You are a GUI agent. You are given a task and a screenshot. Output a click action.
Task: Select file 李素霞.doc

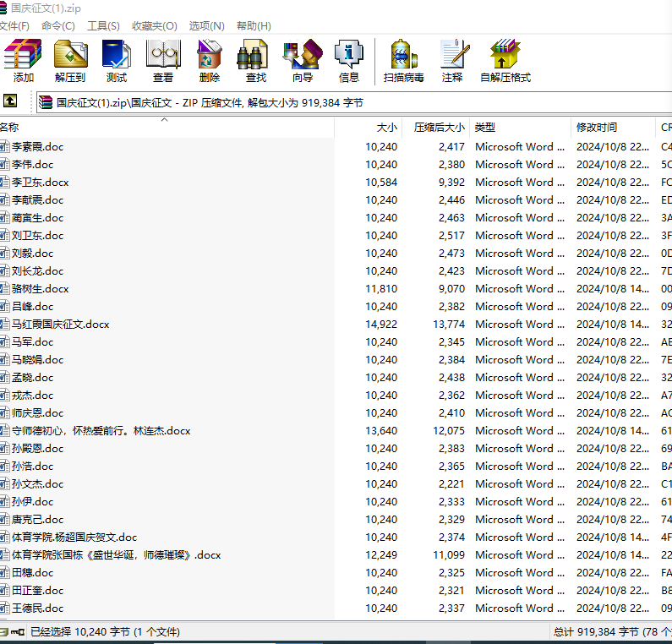click(x=37, y=147)
